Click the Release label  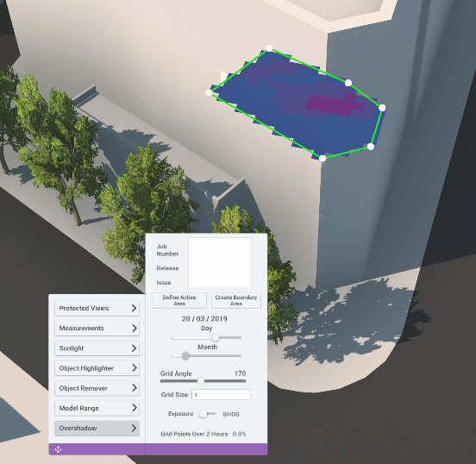(167, 268)
